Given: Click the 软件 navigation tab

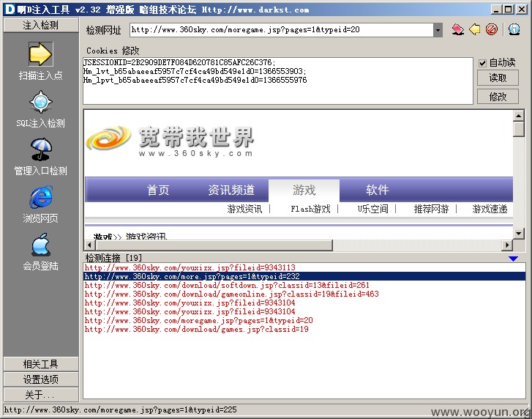Looking at the screenshot, I should 378,190.
